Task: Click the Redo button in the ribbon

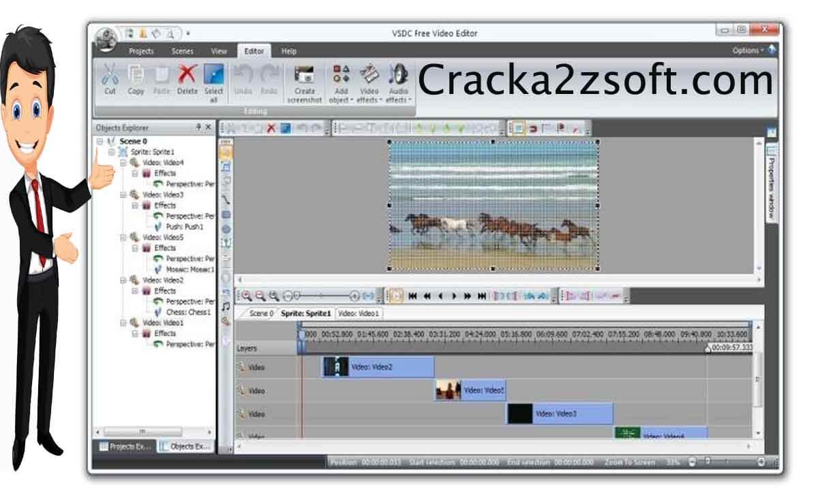Action: point(269,79)
